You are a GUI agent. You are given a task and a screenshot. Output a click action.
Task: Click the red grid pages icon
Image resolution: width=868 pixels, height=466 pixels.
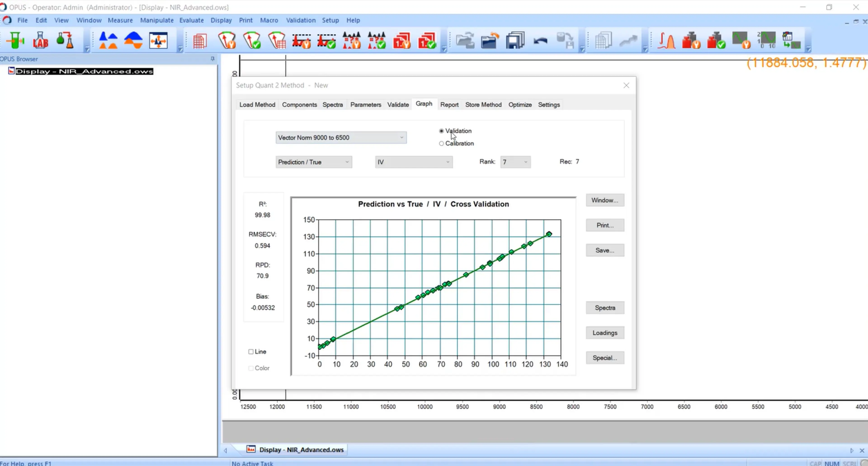[200, 41]
